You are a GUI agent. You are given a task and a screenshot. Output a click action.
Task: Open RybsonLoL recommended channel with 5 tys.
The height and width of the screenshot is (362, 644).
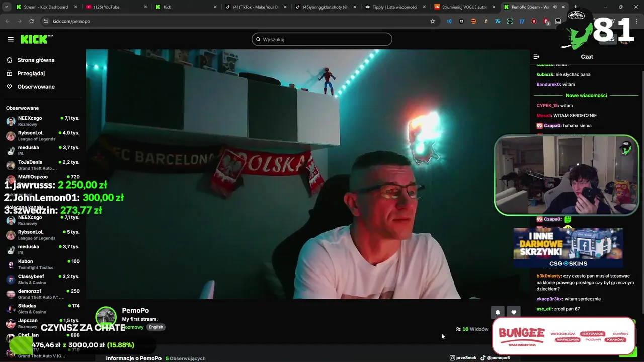click(x=43, y=235)
